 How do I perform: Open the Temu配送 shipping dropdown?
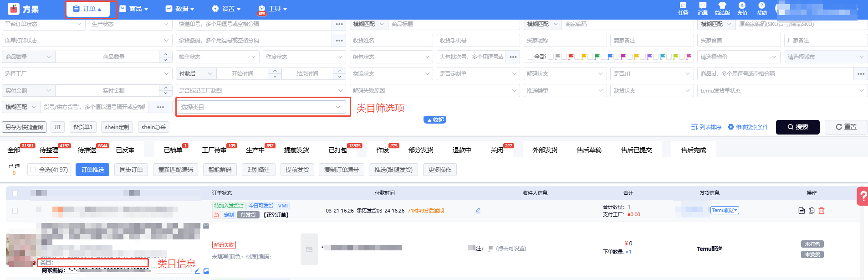pos(725,210)
